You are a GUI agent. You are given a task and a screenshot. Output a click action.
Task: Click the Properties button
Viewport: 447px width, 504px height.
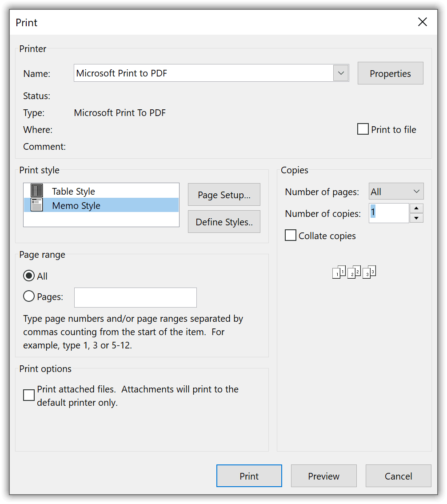(390, 73)
